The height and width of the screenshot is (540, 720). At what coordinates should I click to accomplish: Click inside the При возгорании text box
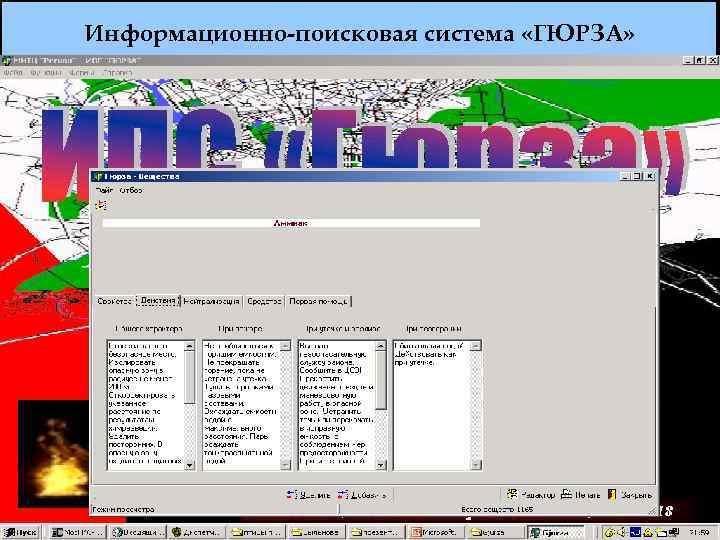432,405
